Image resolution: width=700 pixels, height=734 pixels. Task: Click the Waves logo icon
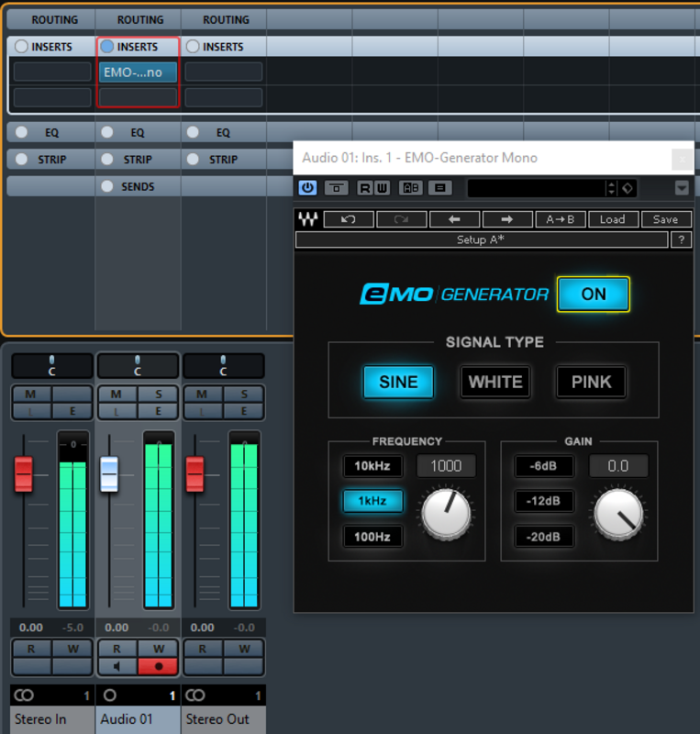click(x=308, y=219)
